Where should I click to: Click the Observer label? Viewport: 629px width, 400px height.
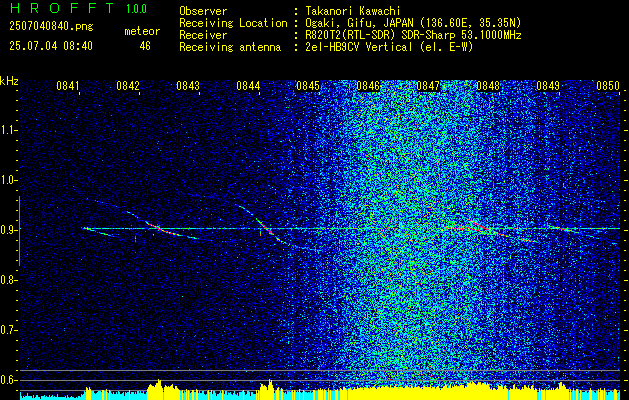203,11
